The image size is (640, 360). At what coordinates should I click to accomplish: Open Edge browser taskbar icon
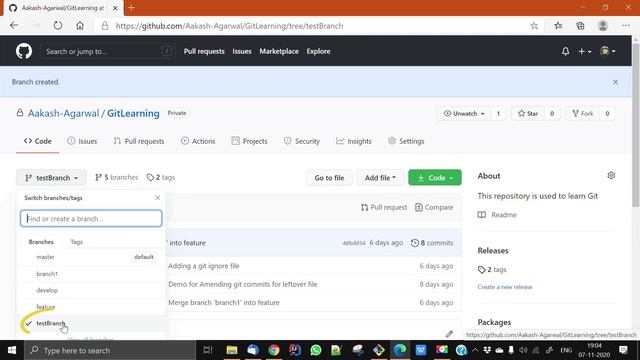(400, 350)
